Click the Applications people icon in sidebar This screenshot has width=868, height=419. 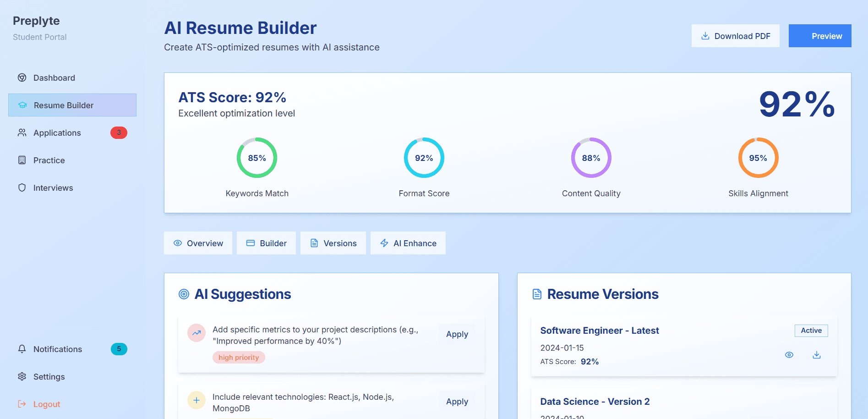[x=22, y=132]
